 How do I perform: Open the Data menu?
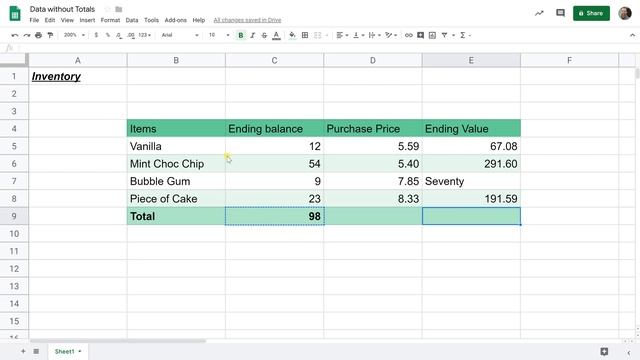(131, 20)
